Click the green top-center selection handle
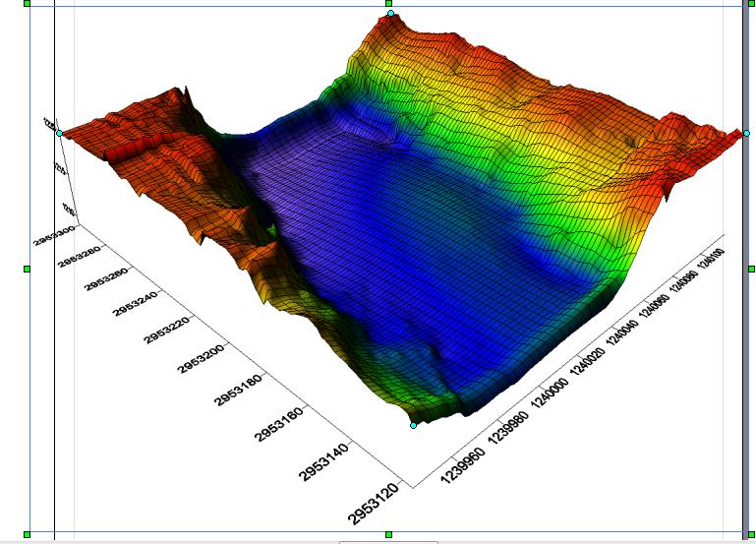Image resolution: width=756 pixels, height=544 pixels. click(389, 3)
